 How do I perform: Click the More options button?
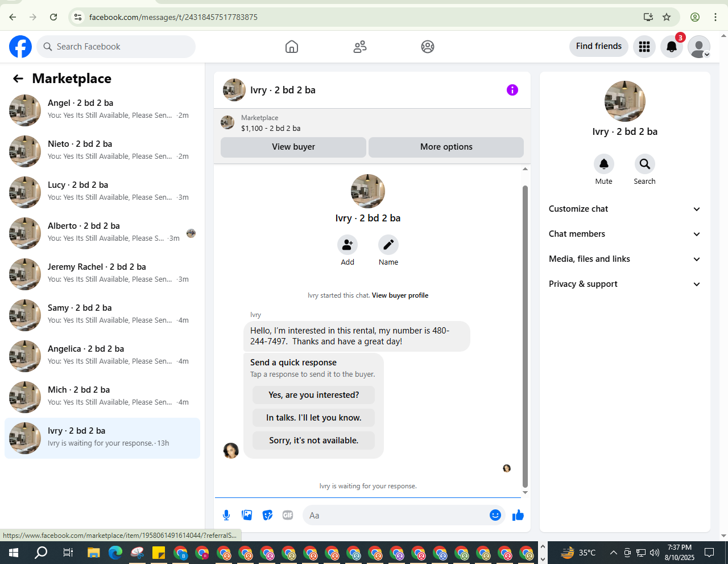446,147
